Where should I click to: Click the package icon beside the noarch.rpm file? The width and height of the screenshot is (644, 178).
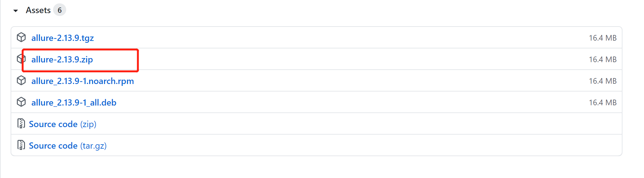[x=21, y=81]
